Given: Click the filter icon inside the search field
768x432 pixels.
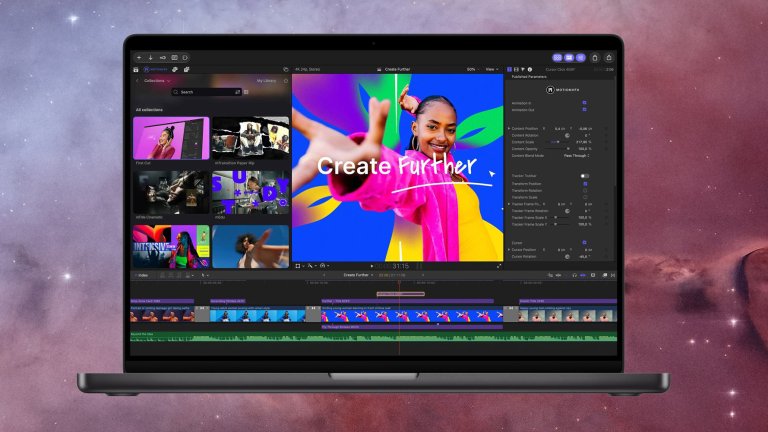Looking at the screenshot, I should [x=238, y=92].
